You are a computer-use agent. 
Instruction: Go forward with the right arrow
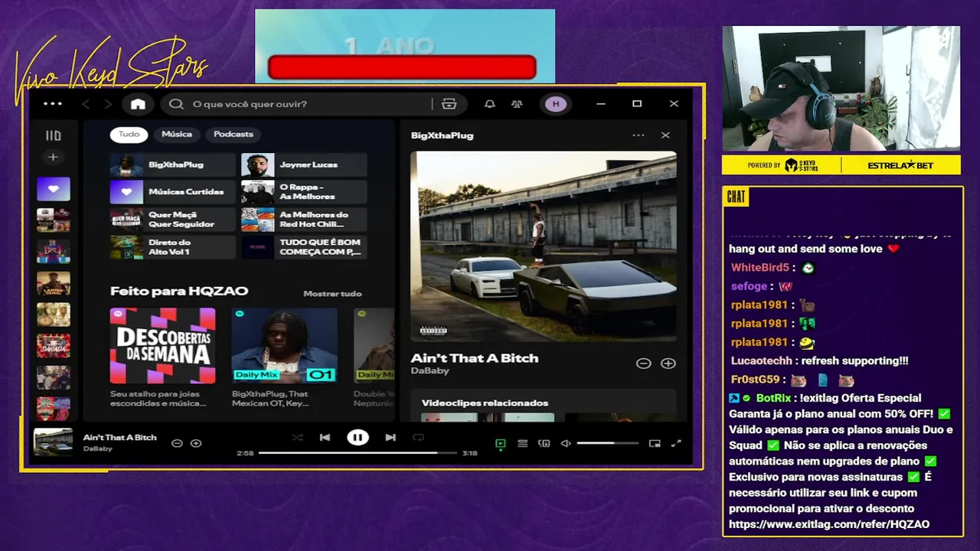(x=108, y=104)
